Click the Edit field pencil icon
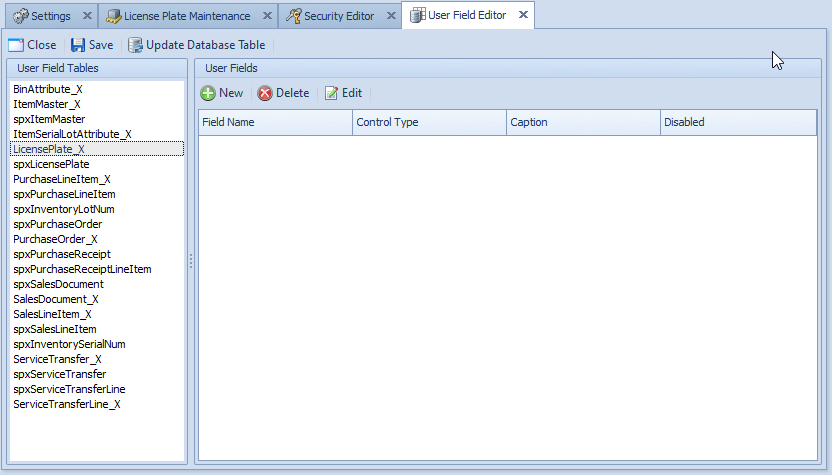Viewport: 832px width, 475px height. pyautogui.click(x=331, y=93)
